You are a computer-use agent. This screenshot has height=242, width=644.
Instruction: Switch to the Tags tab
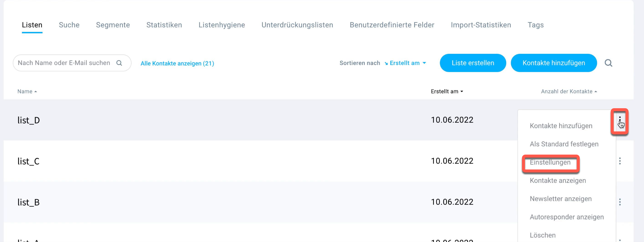pyautogui.click(x=536, y=25)
